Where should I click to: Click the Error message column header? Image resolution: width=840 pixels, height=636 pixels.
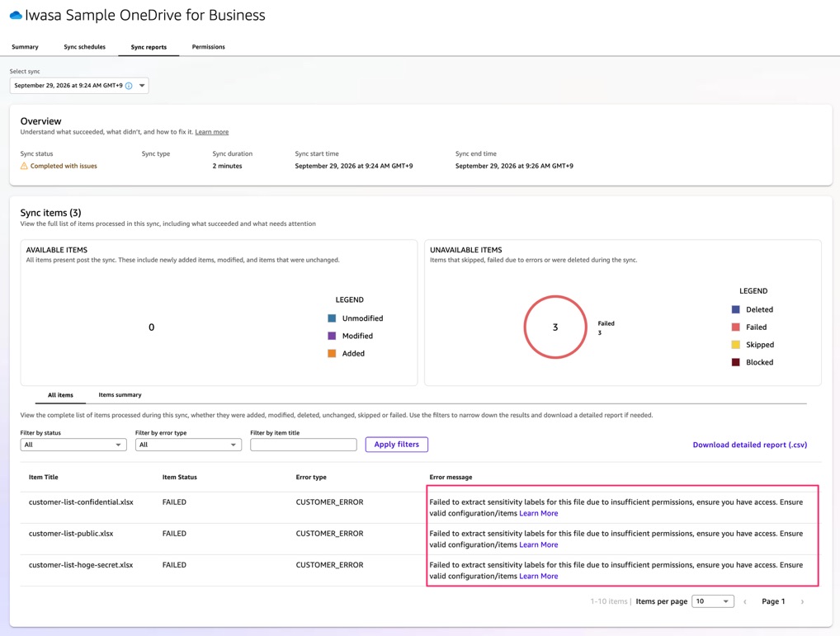tap(451, 478)
